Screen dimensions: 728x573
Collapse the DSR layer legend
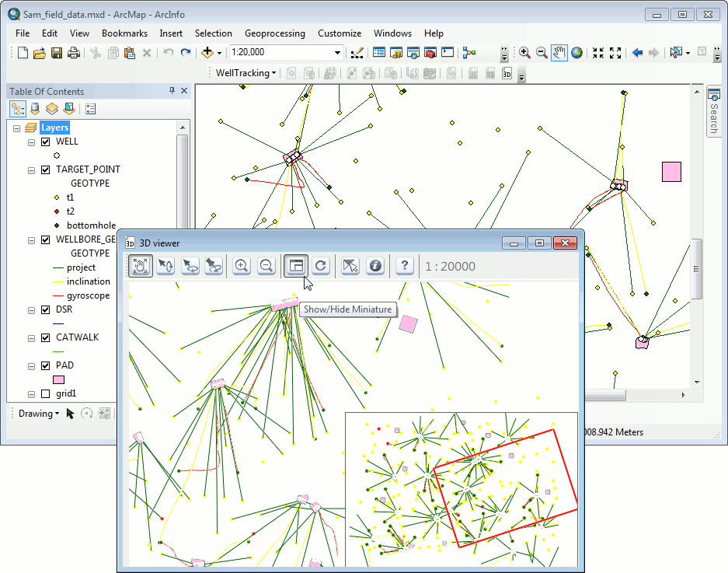(x=32, y=310)
